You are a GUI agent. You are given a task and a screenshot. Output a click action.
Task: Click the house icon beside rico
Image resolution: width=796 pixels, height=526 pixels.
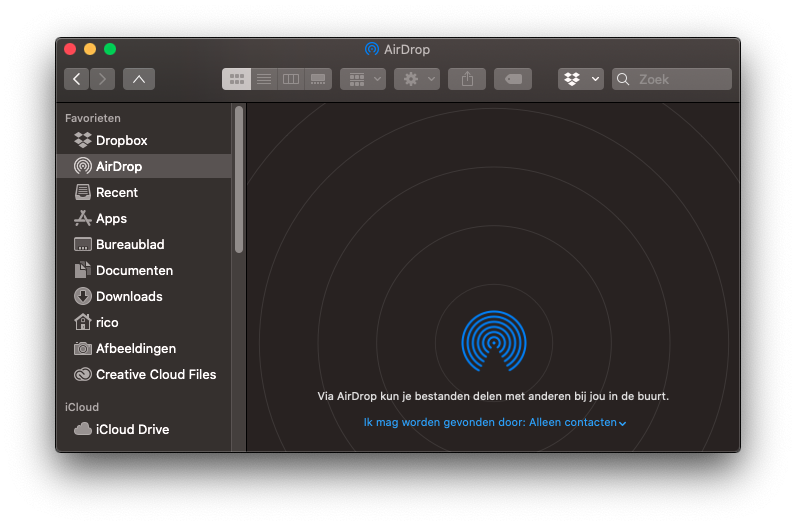(x=83, y=322)
